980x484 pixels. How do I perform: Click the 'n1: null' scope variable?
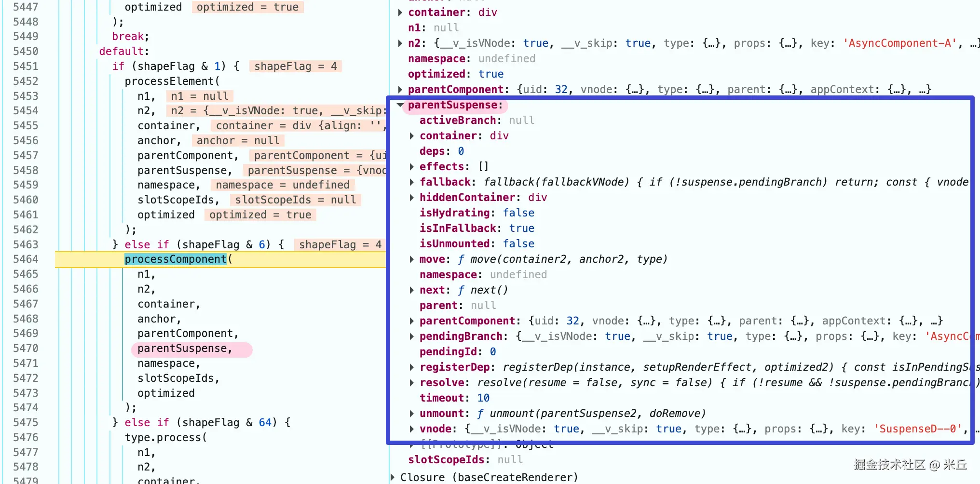click(x=433, y=28)
